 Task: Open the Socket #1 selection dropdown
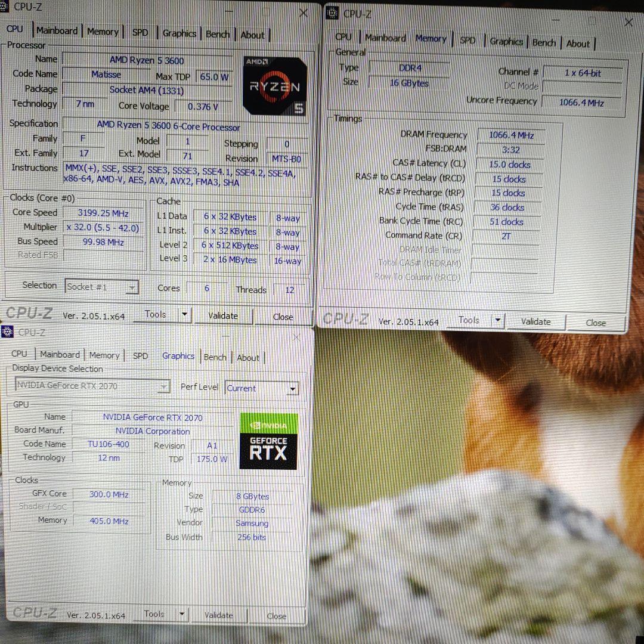pos(132,287)
